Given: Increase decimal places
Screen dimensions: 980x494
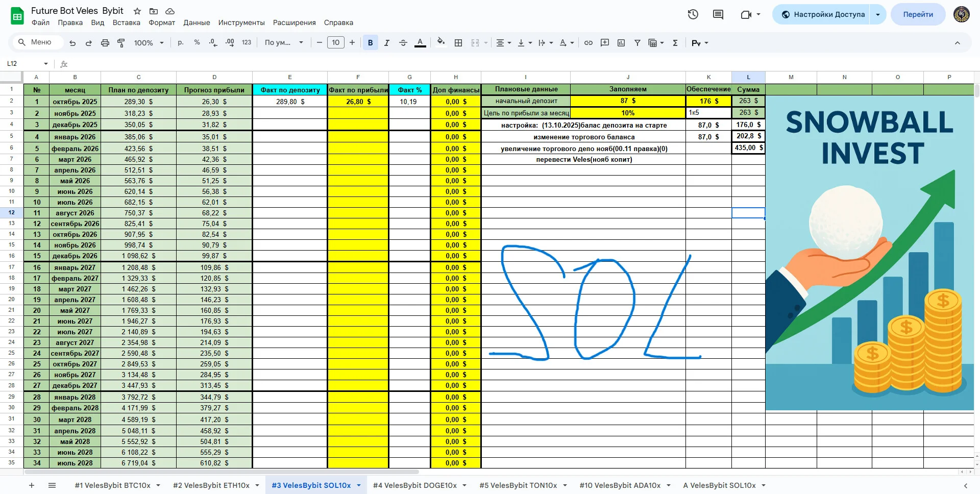Looking at the screenshot, I should [x=230, y=43].
